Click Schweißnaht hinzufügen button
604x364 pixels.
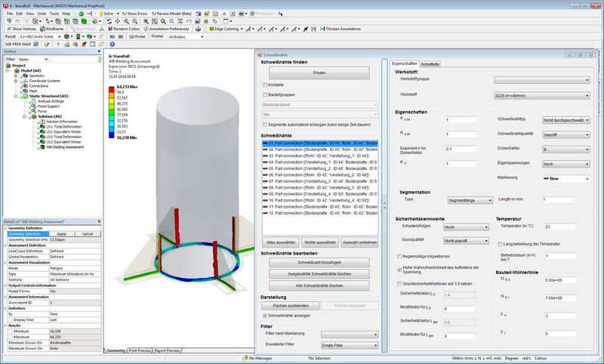click(x=319, y=262)
